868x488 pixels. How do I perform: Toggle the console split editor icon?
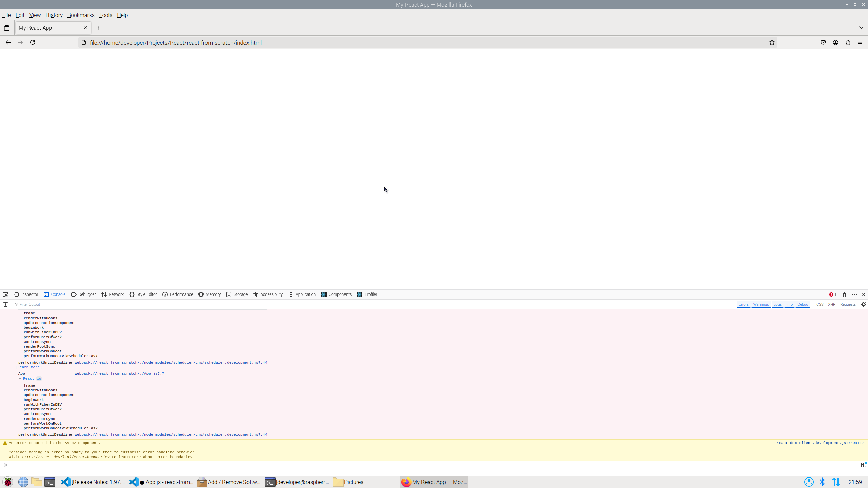(863, 465)
